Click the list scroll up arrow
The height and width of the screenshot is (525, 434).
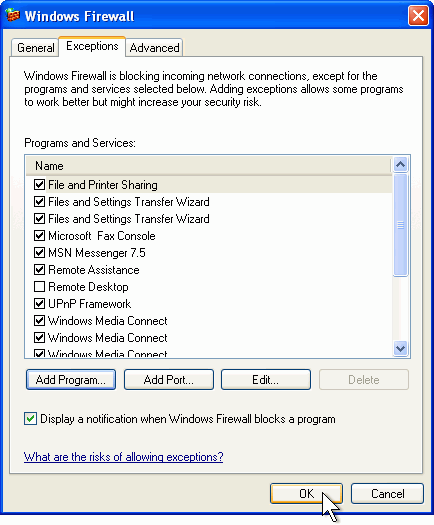coord(401,164)
